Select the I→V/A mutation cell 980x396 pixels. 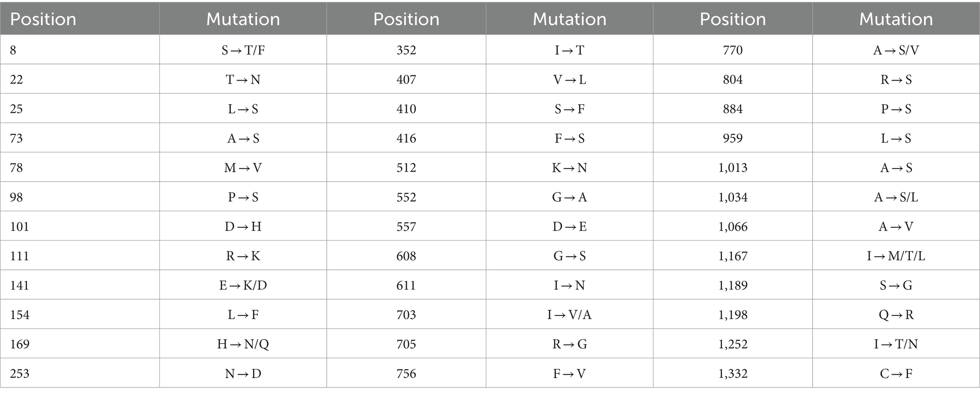[569, 315]
